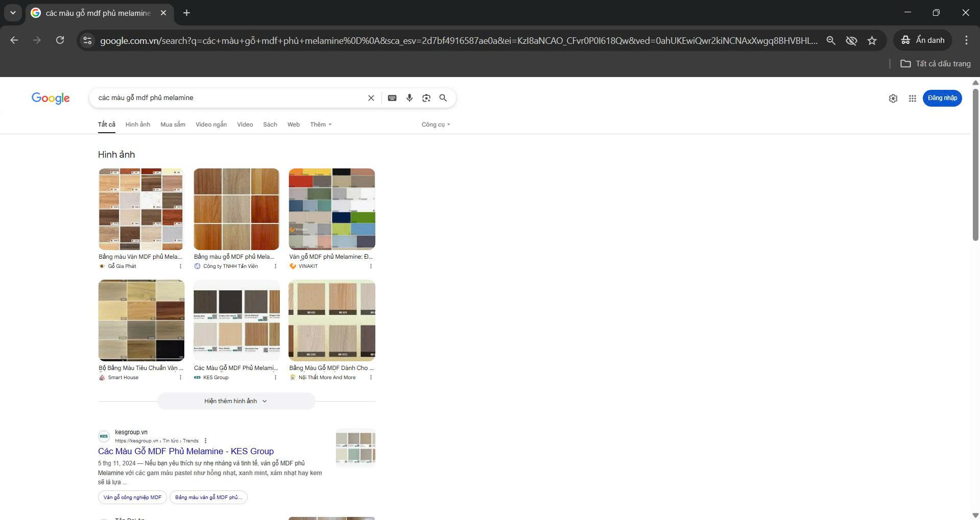
Task: Click the Ẩn danh incognito profile button
Action: [923, 40]
